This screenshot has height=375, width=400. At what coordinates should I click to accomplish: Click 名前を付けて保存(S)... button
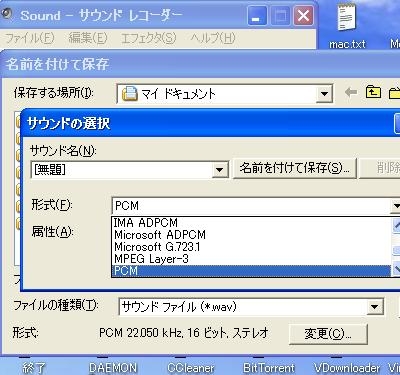coord(294,169)
